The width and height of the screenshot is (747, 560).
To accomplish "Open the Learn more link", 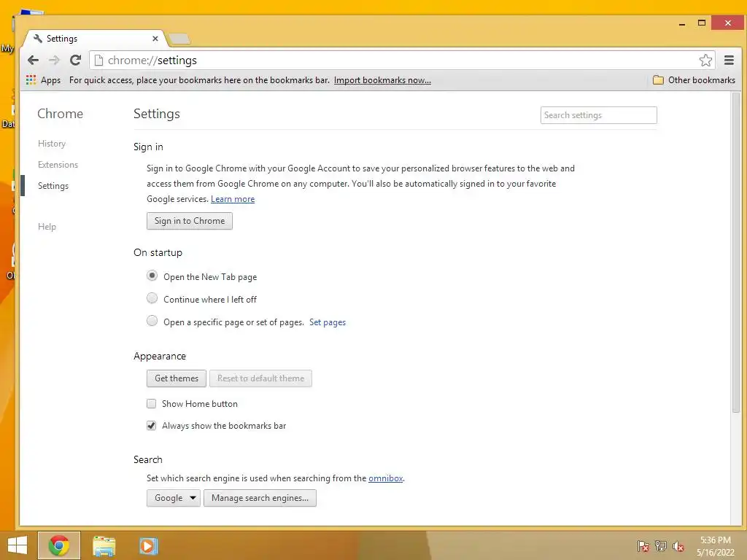I will click(x=233, y=199).
